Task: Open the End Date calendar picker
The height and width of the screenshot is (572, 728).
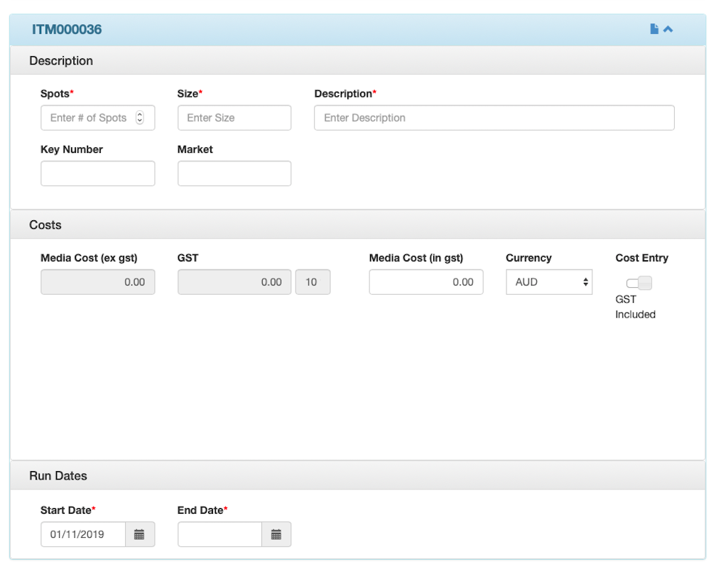Action: (276, 534)
